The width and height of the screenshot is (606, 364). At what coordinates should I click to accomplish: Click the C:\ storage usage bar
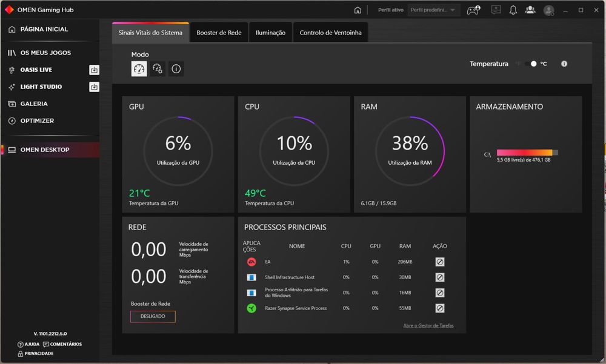pos(527,153)
